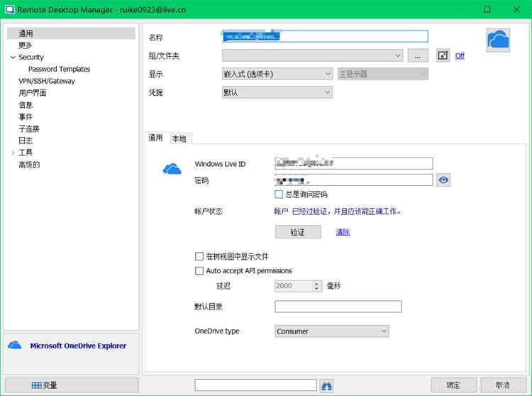Viewport: 532px width, 396px height.
Task: Maximize the Remote Desktop Manager window
Action: [x=487, y=9]
